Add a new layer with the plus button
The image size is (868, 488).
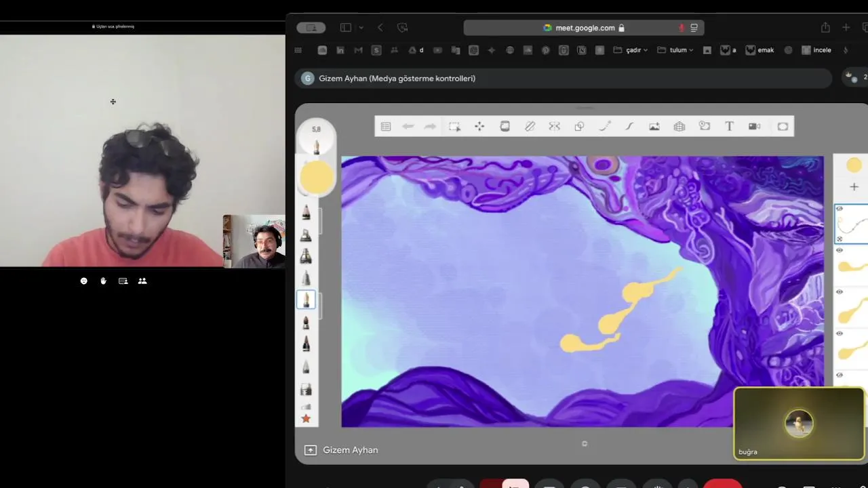(854, 187)
